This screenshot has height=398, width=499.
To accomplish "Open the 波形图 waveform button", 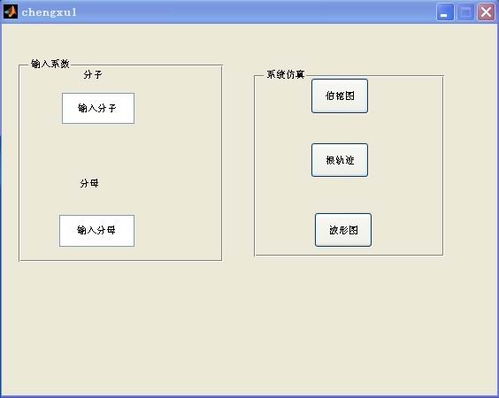I will pos(343,230).
